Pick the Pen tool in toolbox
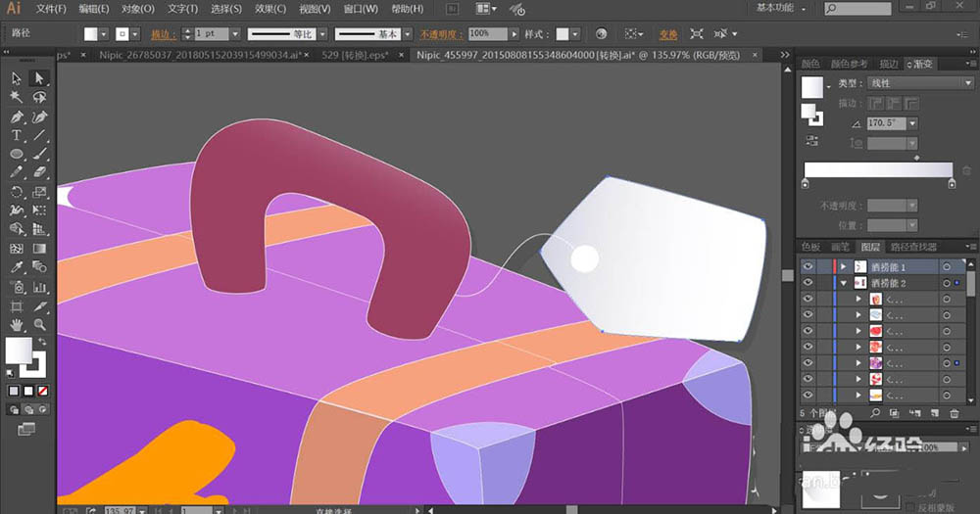The height and width of the screenshot is (514, 980). pos(17,117)
